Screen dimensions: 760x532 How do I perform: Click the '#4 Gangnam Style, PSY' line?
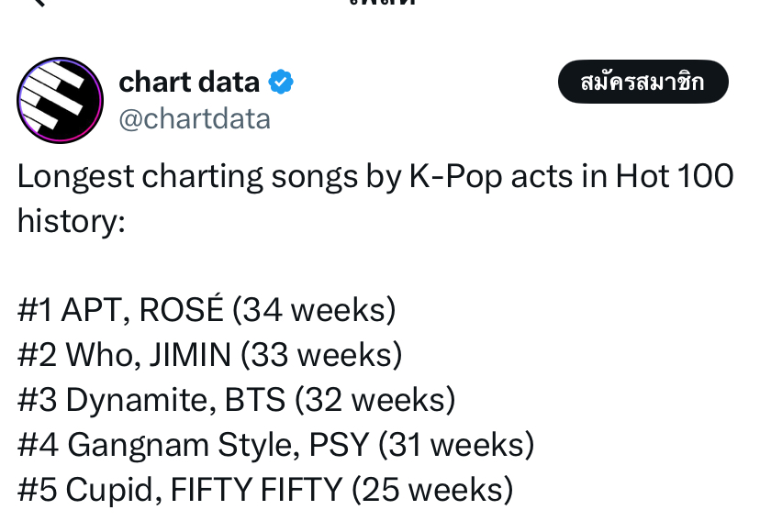coord(275,444)
